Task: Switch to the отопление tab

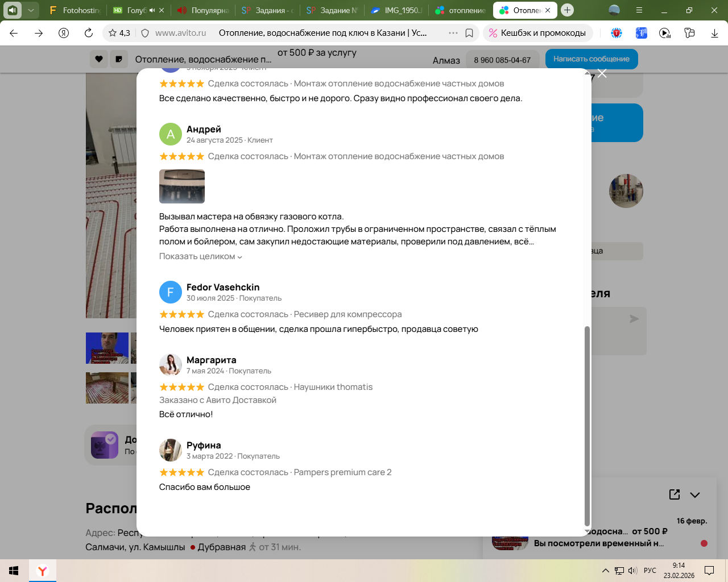Action: [461, 10]
